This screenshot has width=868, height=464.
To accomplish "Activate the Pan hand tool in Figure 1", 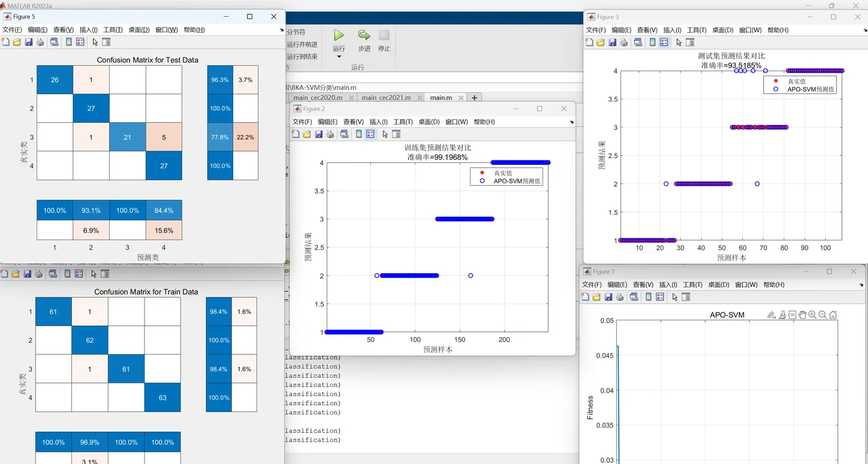I will [x=802, y=315].
